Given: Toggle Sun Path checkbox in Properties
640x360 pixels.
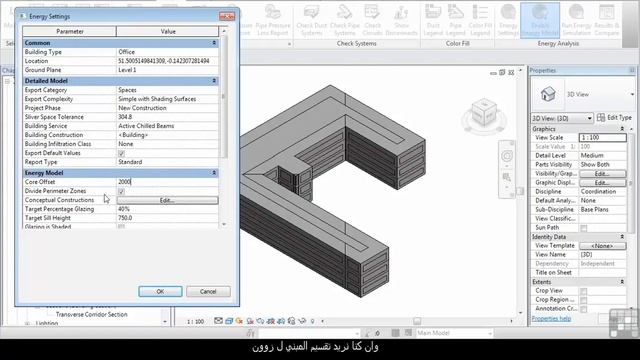Looking at the screenshot, I should tap(584, 228).
